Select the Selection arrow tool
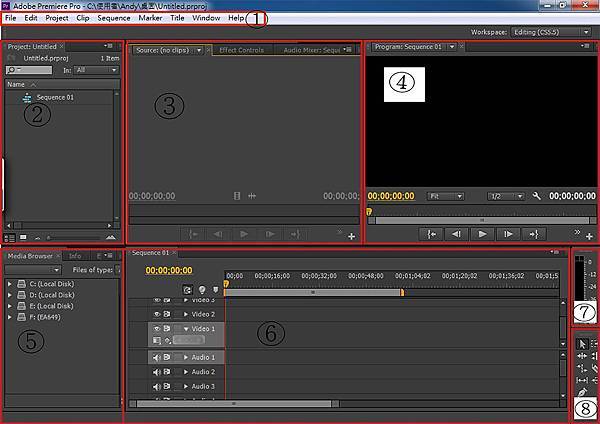The width and height of the screenshot is (600, 424). 582,344
